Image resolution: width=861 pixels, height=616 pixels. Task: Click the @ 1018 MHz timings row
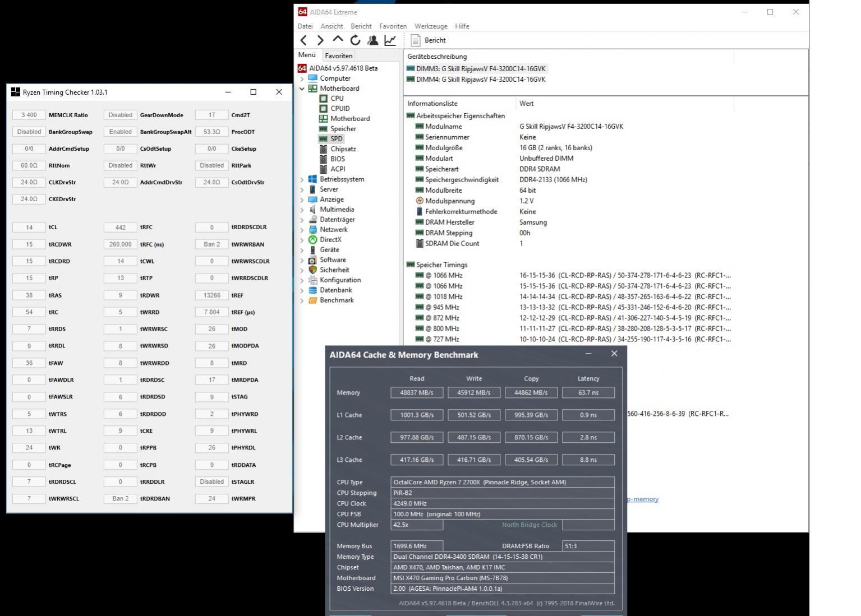pos(572,297)
